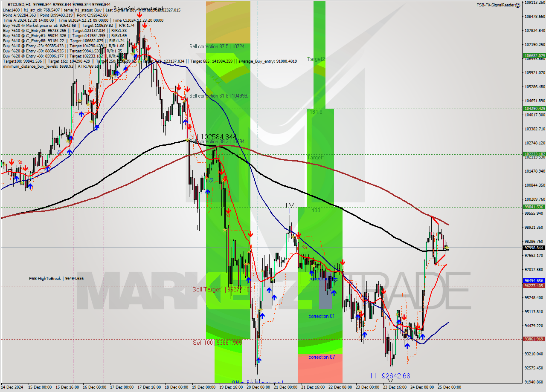Viewport: 546px width, 392px height.
Task: Click the blue 96494.656 price tag
Action: (534, 281)
